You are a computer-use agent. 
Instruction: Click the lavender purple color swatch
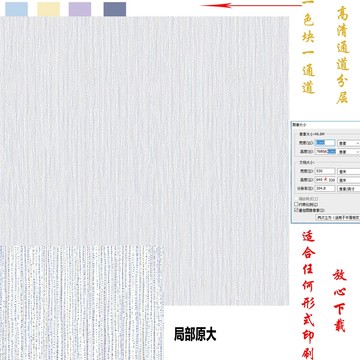[x=80, y=9]
